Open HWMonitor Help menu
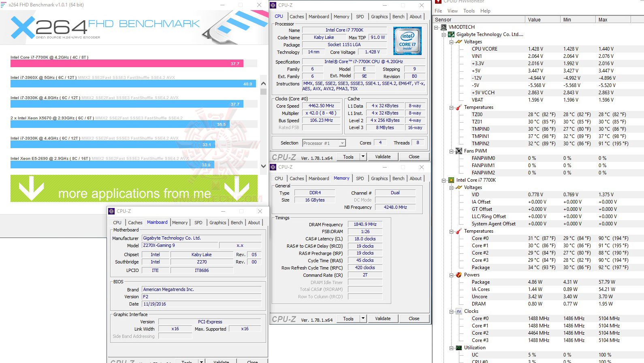Screen dimensions: 644x363 (x=485, y=11)
